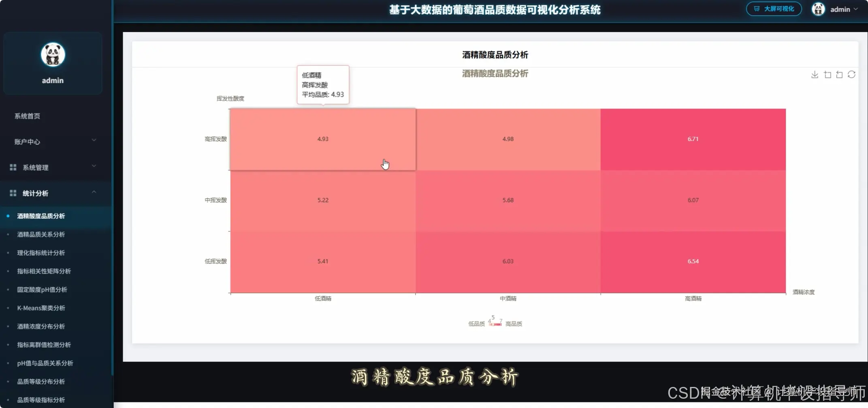The height and width of the screenshot is (408, 868).
Task: Collapse the 统计分析 menu chevron
Action: coord(94,192)
